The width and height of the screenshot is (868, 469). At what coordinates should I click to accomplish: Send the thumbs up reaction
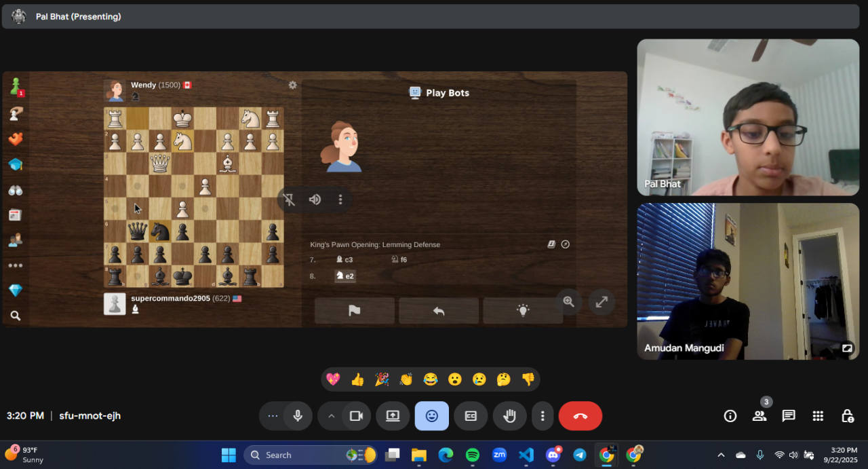point(357,379)
